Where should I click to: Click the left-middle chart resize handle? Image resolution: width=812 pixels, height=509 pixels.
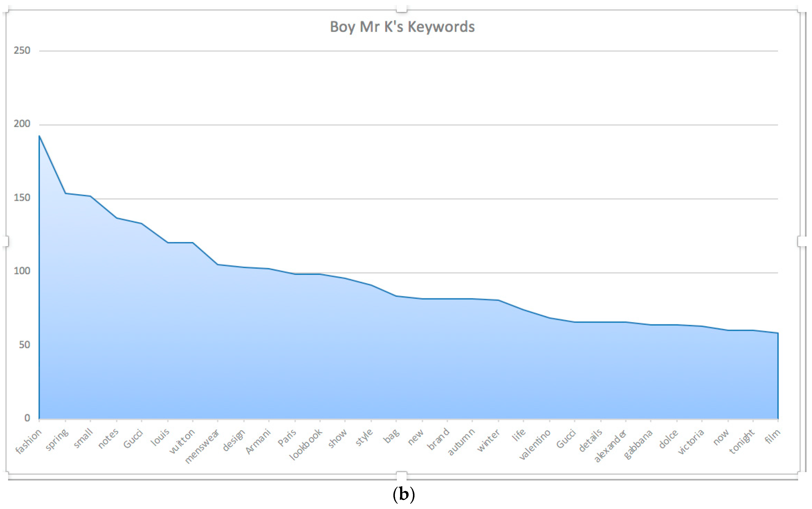(x=5, y=241)
